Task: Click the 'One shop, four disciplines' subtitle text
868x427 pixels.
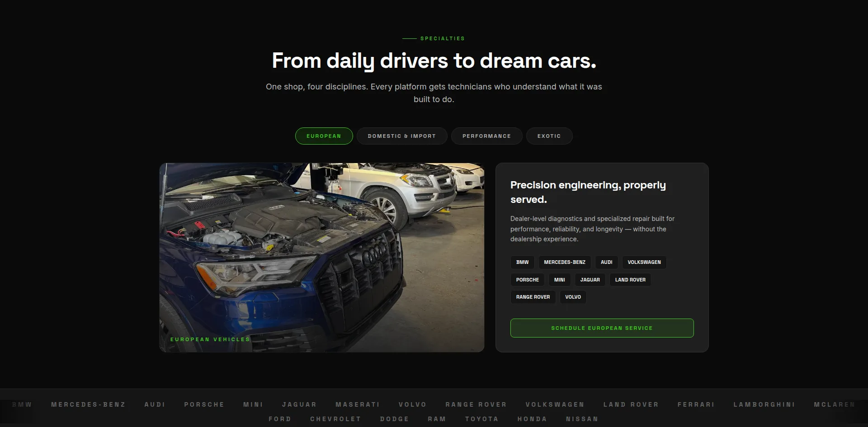Action: coord(434,93)
